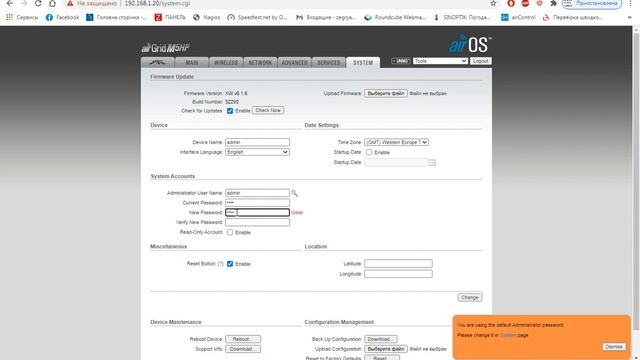Click the red shield extension icon
Viewport: 640px width, 360px height.
click(540, 3)
